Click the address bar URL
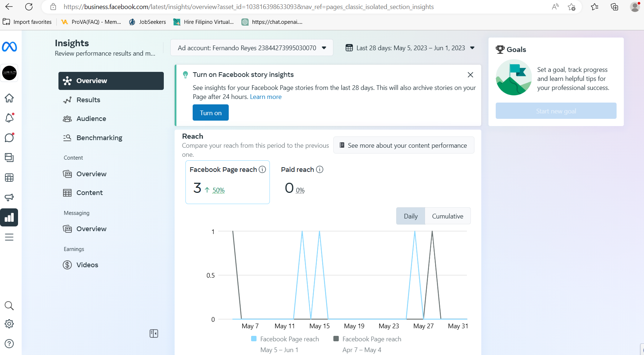Image resolution: width=644 pixels, height=355 pixels. pyautogui.click(x=249, y=7)
